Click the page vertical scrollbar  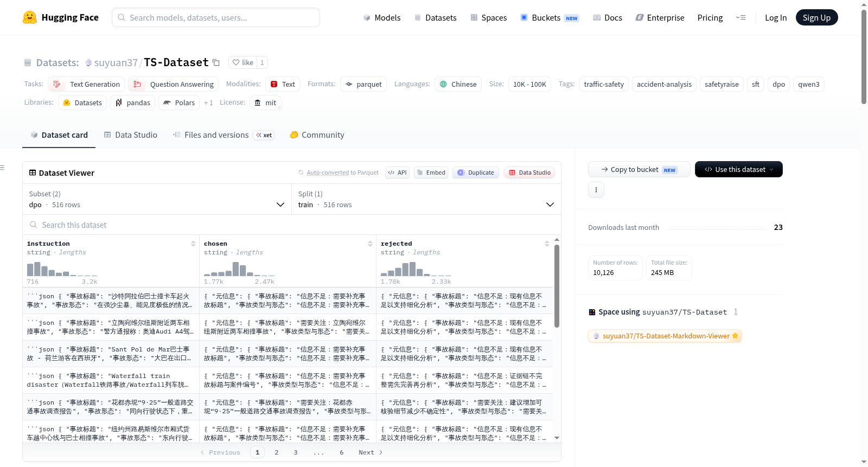coord(864,57)
